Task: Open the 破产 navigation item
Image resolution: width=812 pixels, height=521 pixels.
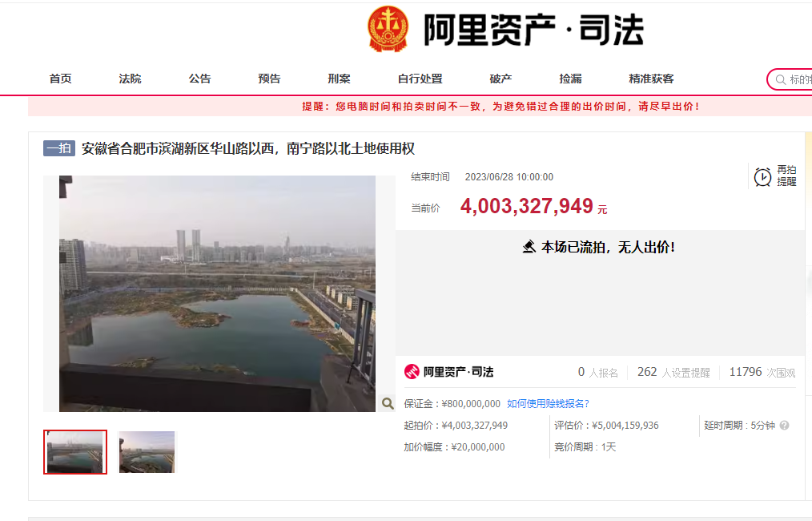Action: (x=500, y=79)
